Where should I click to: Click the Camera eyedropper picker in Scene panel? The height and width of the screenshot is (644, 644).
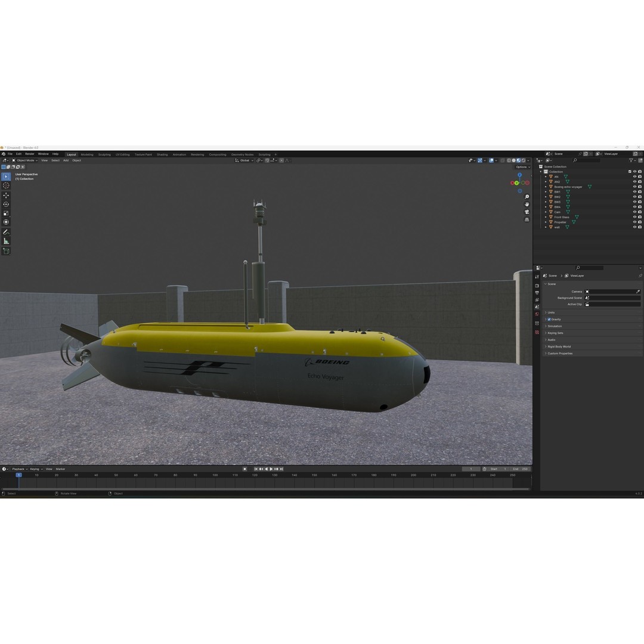point(638,291)
